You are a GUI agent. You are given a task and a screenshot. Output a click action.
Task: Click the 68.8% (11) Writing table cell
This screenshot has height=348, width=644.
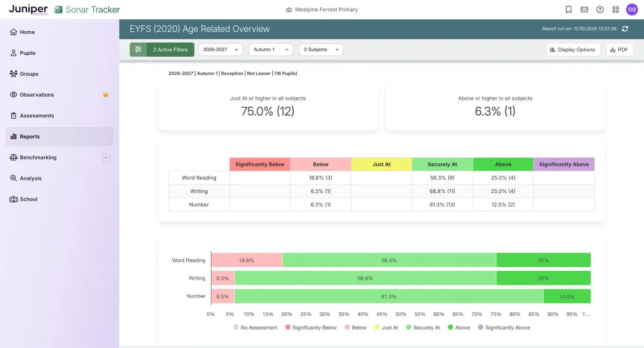442,191
